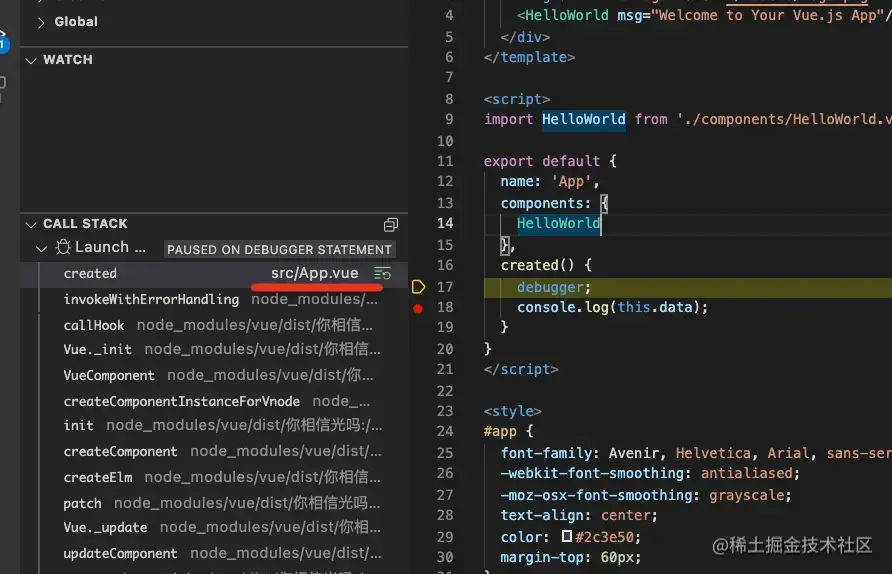Image resolution: width=892 pixels, height=574 pixels.
Task: Click the -moz-osx-font-smoothing declaration
Action: [x=646, y=495]
